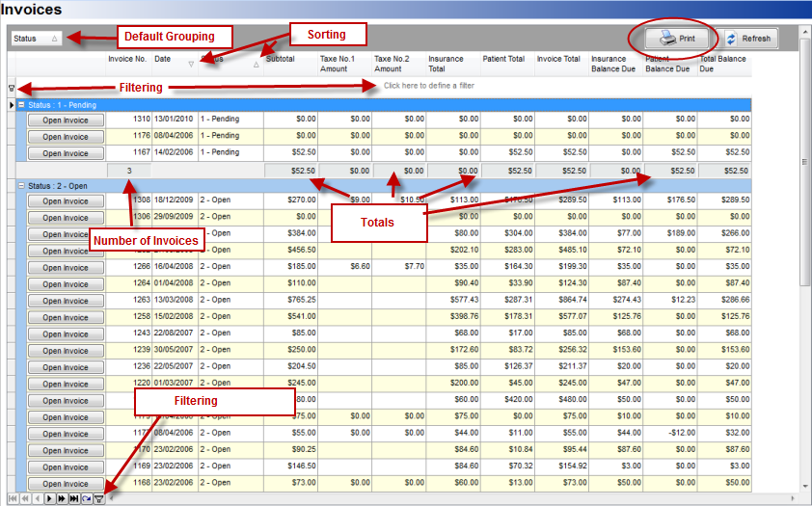Image resolution: width=812 pixels, height=506 pixels.
Task: Open Invoice for invoice 1167
Action: [66, 153]
